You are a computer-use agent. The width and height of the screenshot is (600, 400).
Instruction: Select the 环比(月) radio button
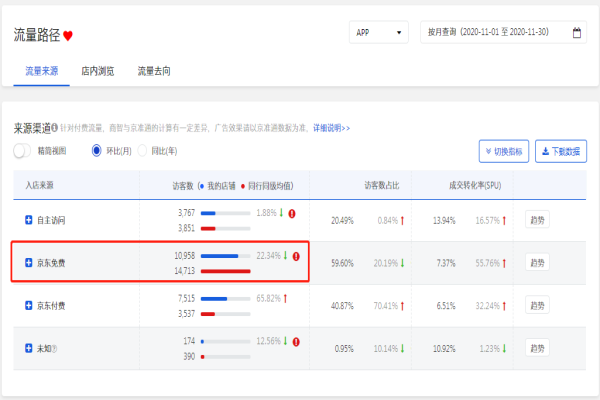[97, 151]
